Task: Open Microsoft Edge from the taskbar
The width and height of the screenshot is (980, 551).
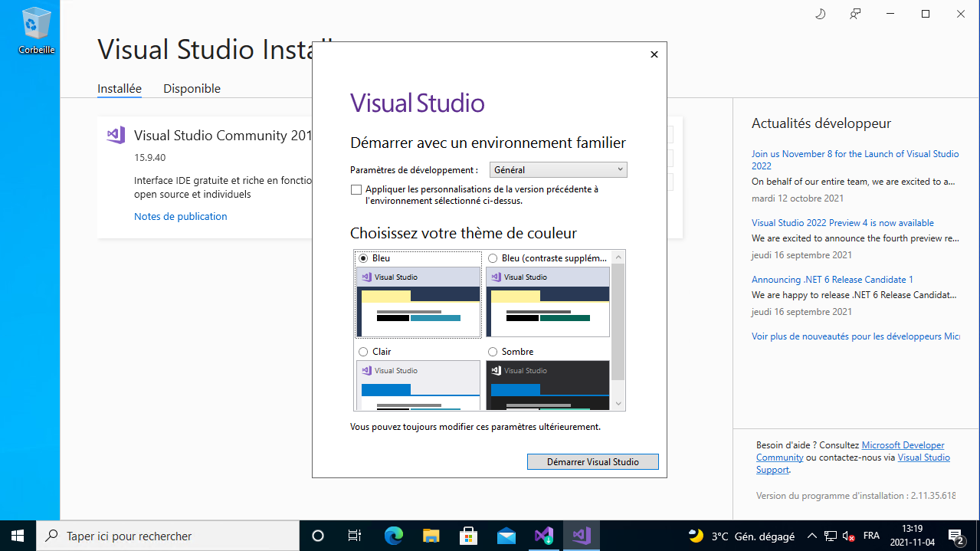Action: (393, 536)
